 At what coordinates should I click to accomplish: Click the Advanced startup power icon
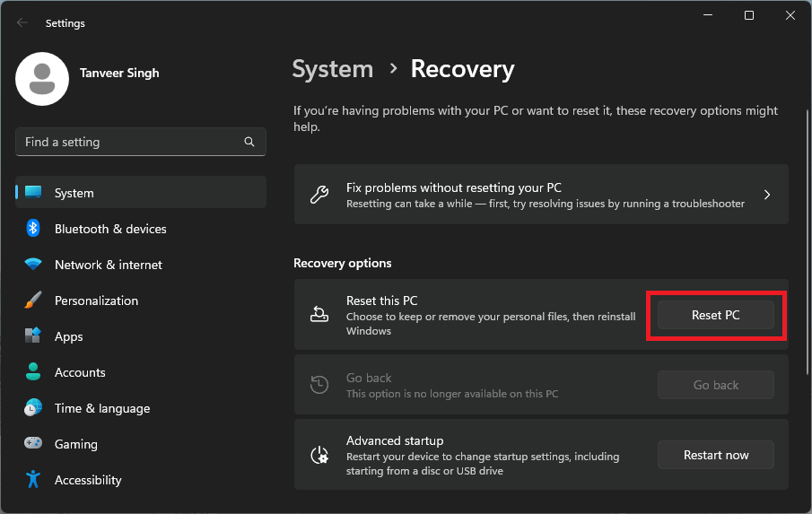click(319, 455)
